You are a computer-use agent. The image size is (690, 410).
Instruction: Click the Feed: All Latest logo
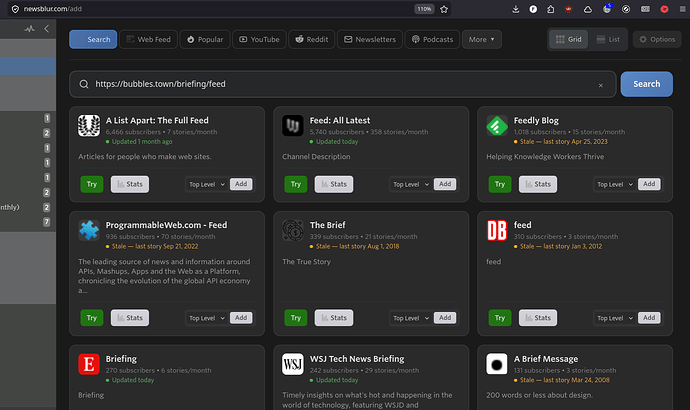click(293, 126)
